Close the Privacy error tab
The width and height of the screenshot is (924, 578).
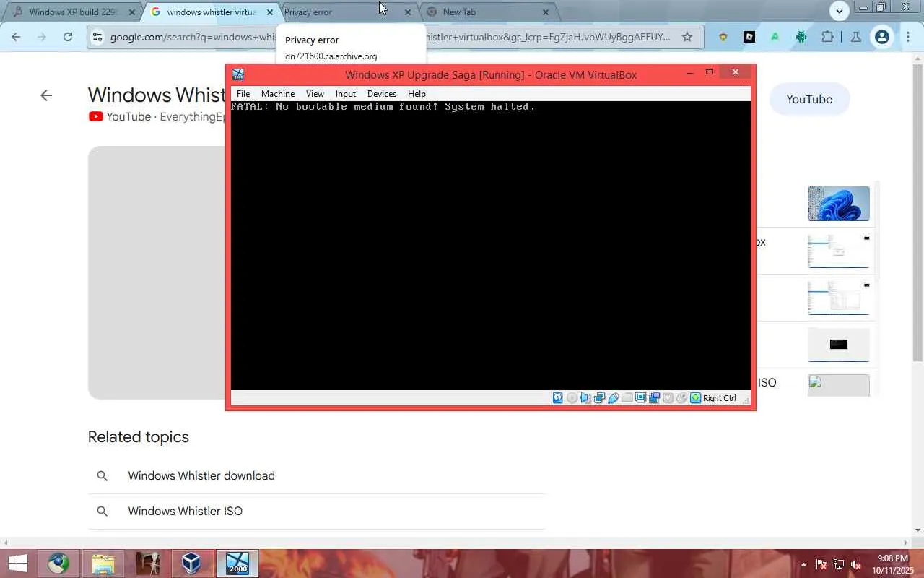pyautogui.click(x=408, y=12)
